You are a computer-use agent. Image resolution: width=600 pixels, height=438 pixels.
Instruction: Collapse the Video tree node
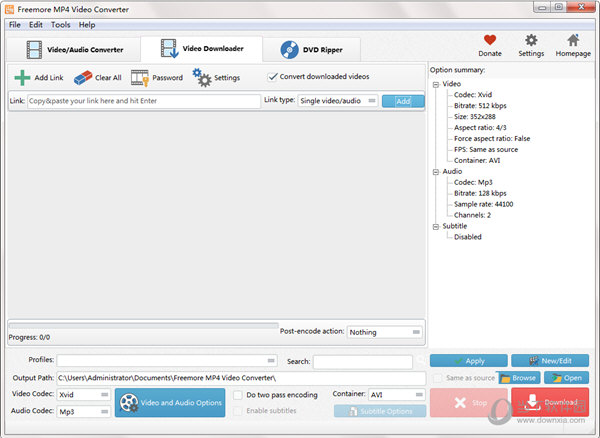pos(436,85)
